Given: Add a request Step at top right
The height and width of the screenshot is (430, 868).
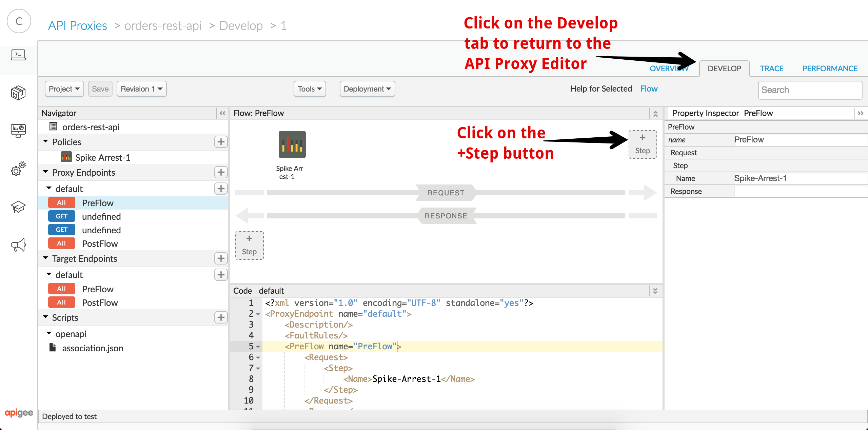Looking at the screenshot, I should (x=643, y=144).
